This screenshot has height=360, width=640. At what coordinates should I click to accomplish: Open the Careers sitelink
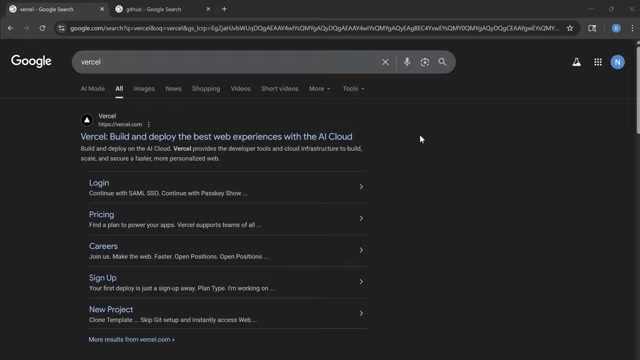103,246
